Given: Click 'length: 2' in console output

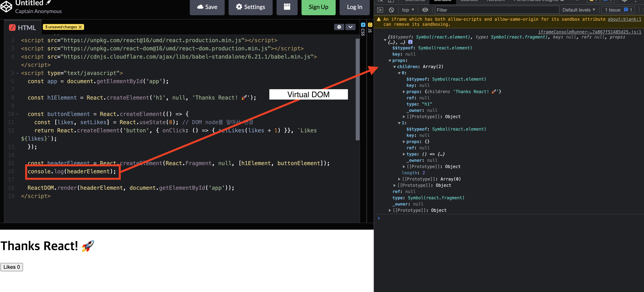Looking at the screenshot, I should point(413,173).
